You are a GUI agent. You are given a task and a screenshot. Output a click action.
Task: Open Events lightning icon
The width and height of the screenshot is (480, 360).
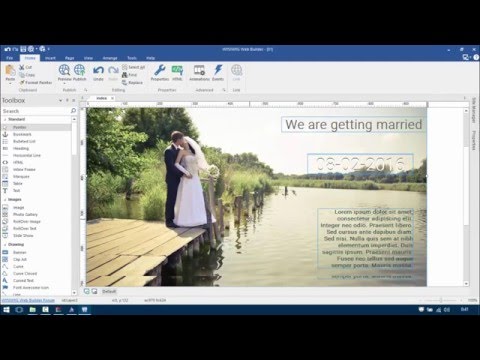coord(218,70)
